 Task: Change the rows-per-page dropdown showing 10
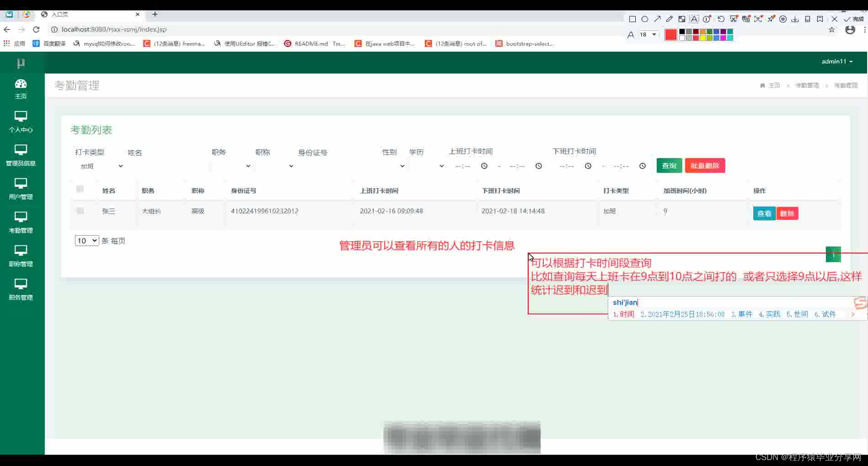tap(87, 241)
